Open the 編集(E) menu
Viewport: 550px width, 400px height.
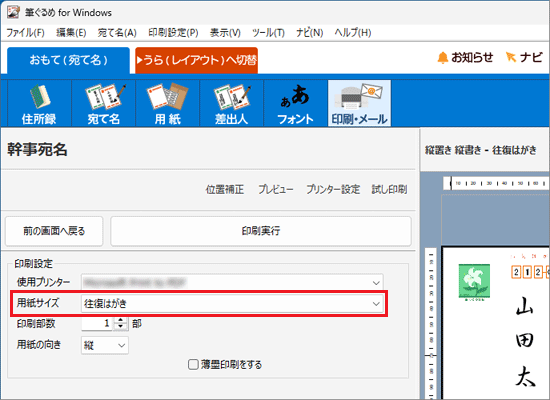tap(71, 33)
